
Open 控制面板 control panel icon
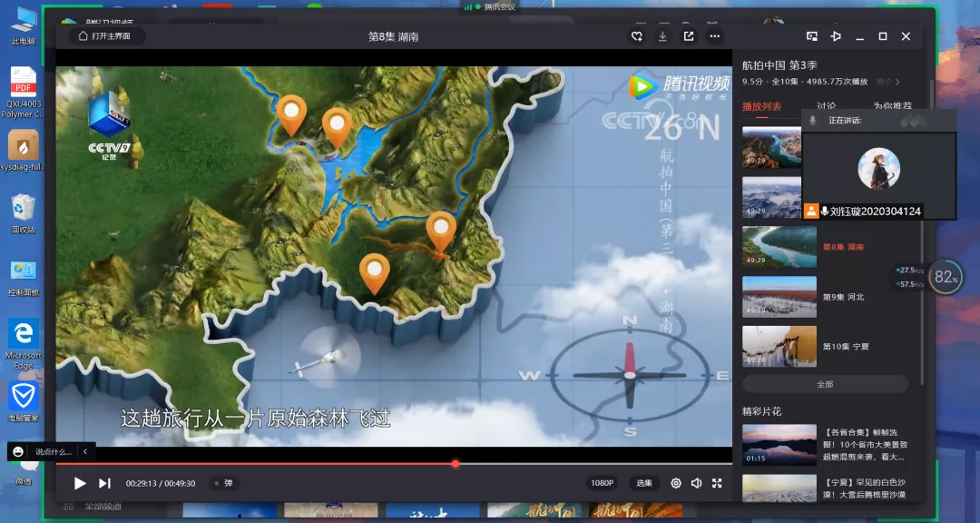[23, 278]
